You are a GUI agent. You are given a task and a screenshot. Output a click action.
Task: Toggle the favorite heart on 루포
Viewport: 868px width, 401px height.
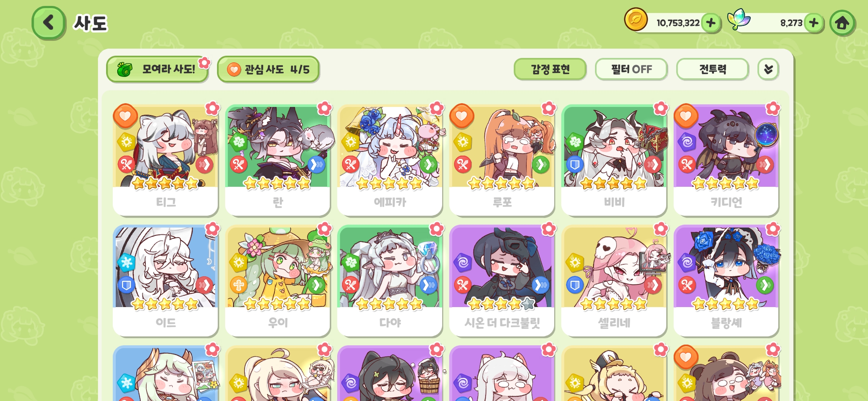(461, 116)
